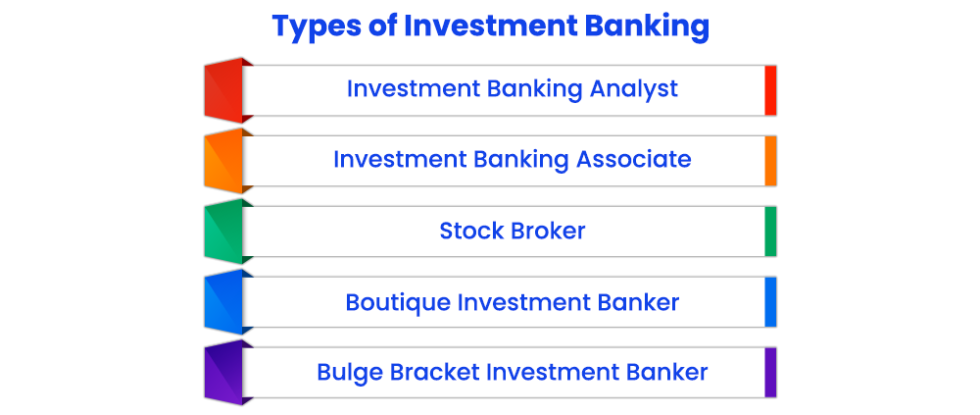This screenshot has width=980, height=415.
Task: Click the red bar ending the Analyst banner
Action: 770,90
